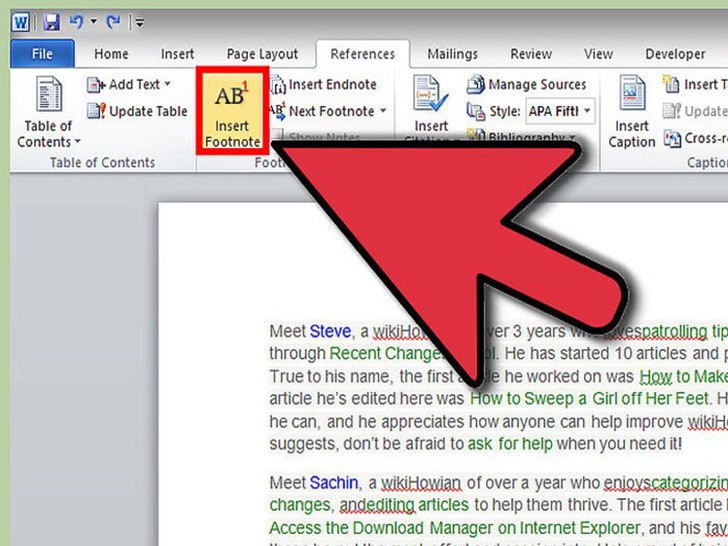
Task: Click the Update Table icon with exclamation
Action: click(97, 111)
